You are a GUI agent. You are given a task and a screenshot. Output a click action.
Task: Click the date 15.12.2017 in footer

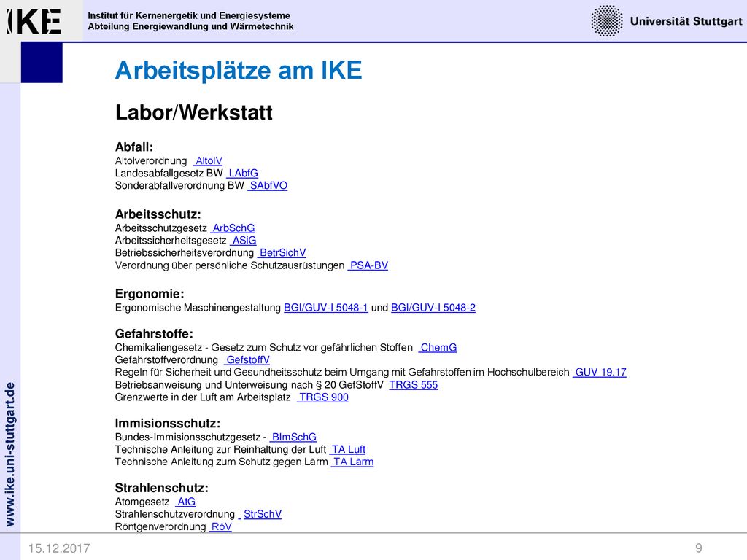(59, 548)
